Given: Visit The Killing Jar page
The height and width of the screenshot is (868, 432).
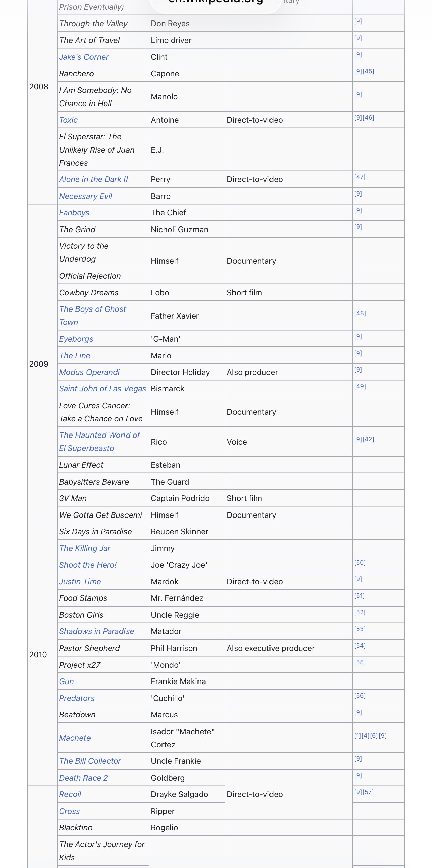Looking at the screenshot, I should [x=85, y=548].
